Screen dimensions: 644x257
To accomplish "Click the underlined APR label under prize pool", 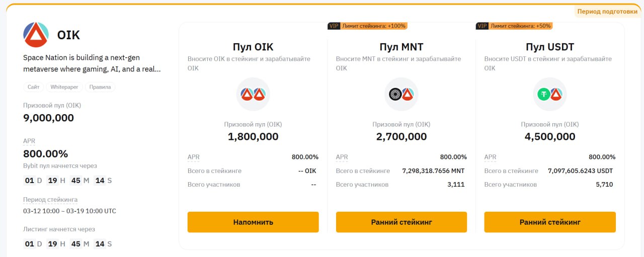I will (x=29, y=141).
